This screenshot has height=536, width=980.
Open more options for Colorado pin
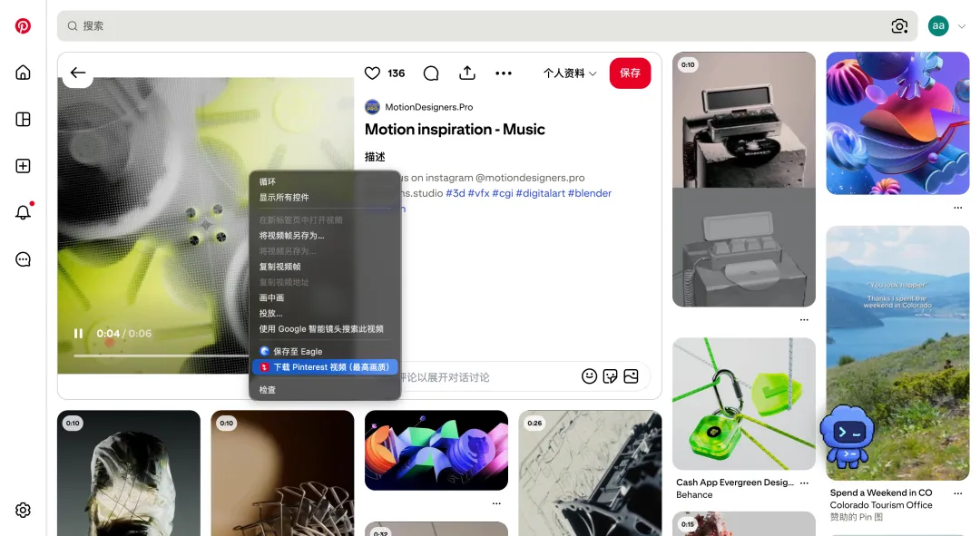pos(957,493)
